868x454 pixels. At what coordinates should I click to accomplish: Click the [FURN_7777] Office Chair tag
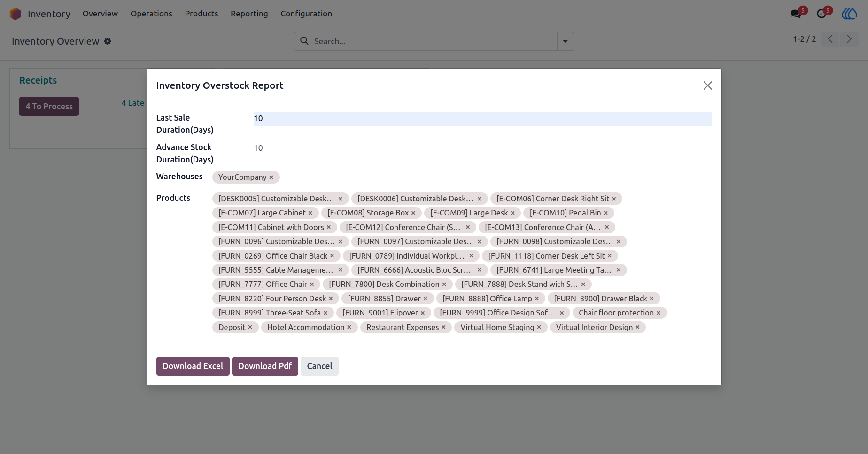[x=266, y=285]
